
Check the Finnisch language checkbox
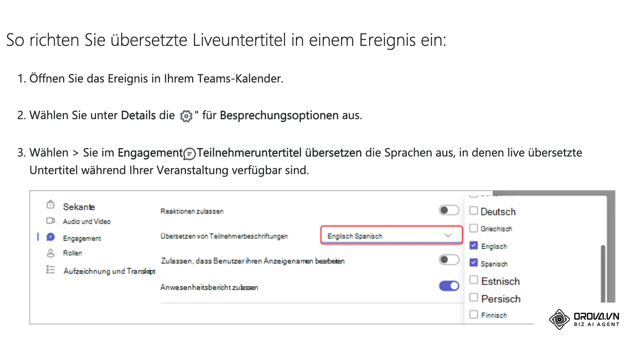pos(474,314)
